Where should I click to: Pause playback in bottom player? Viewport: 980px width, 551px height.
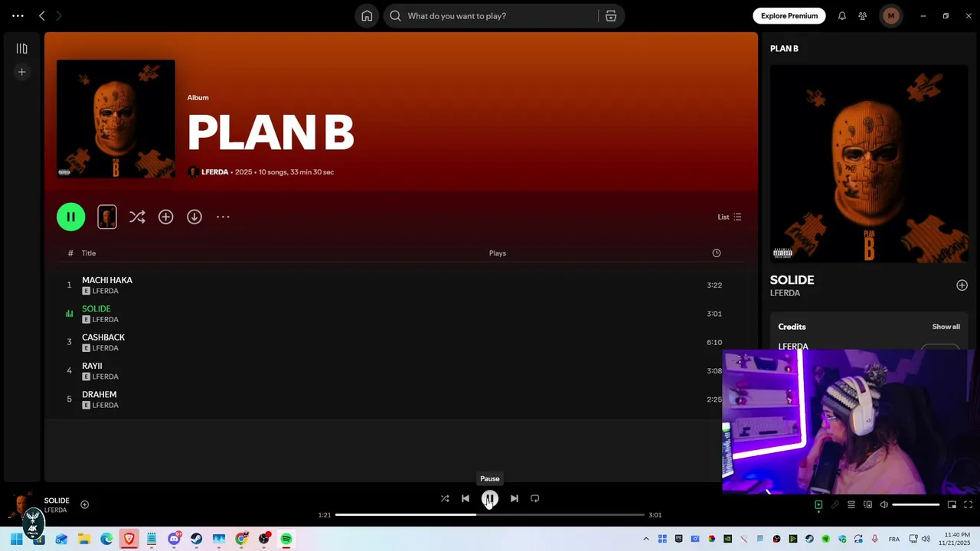point(490,498)
